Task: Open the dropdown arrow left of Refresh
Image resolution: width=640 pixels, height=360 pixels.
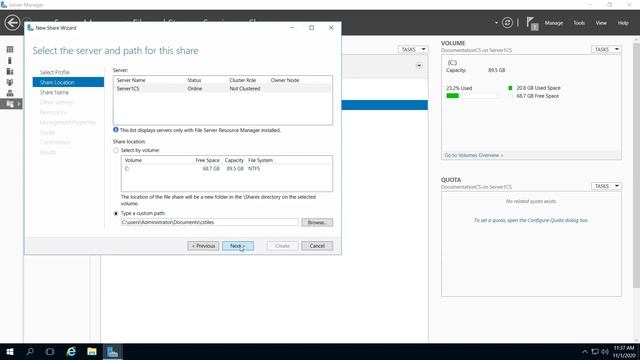Action: (496, 23)
